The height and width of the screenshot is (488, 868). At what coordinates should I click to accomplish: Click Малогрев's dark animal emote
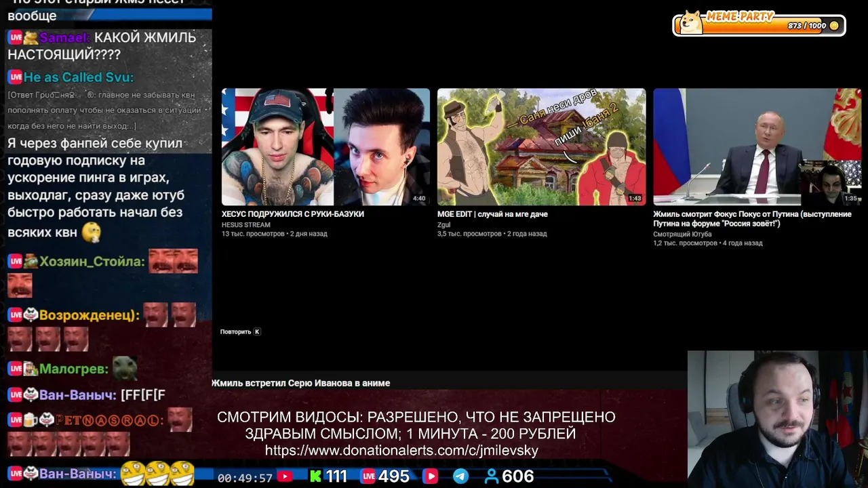[x=125, y=368]
